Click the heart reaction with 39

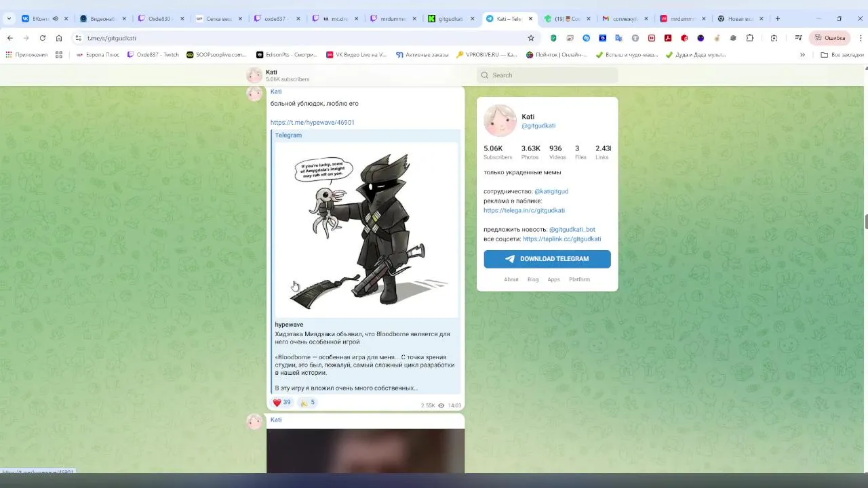coord(281,403)
